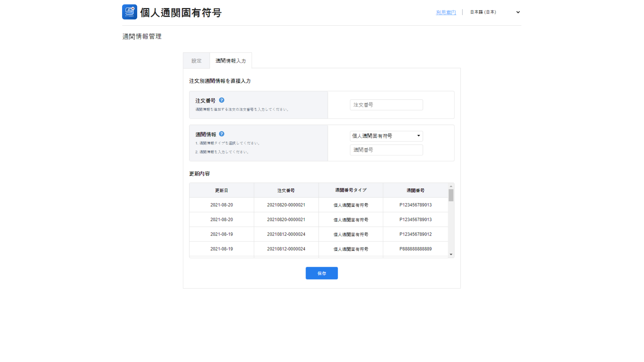This screenshot has width=644, height=362.
Task: Click the app logo icon in header
Action: tap(129, 12)
